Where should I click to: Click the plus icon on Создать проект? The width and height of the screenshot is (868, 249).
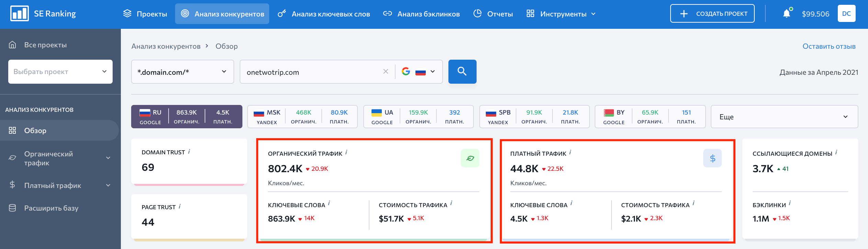click(684, 14)
